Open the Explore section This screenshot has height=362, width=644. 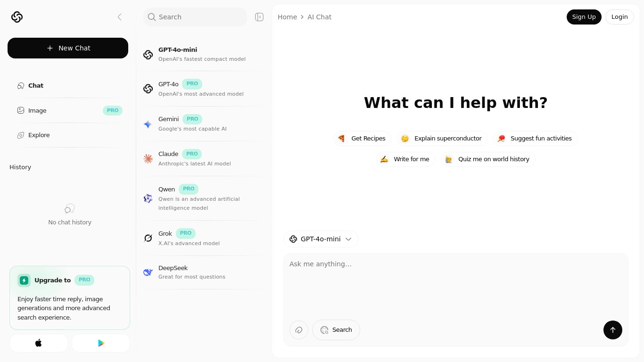pos(69,135)
